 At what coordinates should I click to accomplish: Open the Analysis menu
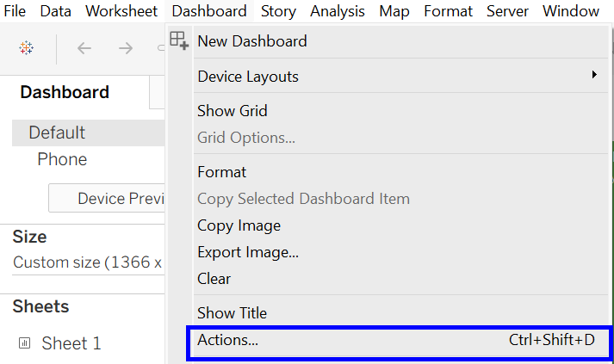[338, 11]
